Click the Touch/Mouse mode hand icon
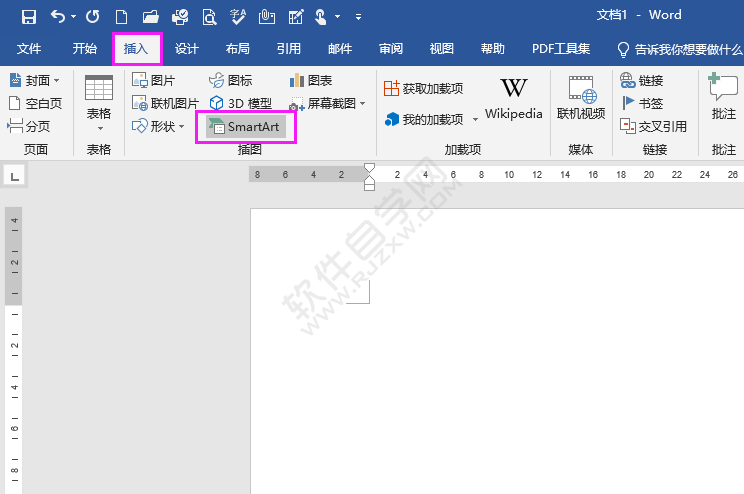The height and width of the screenshot is (494, 744). coord(321,17)
